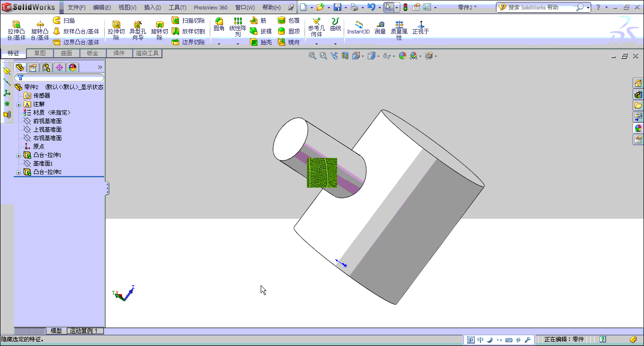The width and height of the screenshot is (644, 346).
Task: Click Zoom to Fit in view toolbar
Action: [x=312, y=56]
